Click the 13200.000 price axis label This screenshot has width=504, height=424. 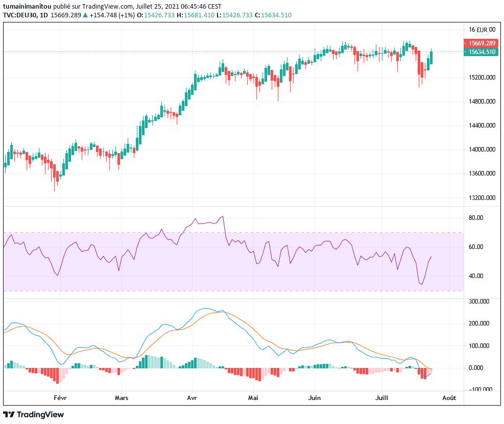(482, 198)
